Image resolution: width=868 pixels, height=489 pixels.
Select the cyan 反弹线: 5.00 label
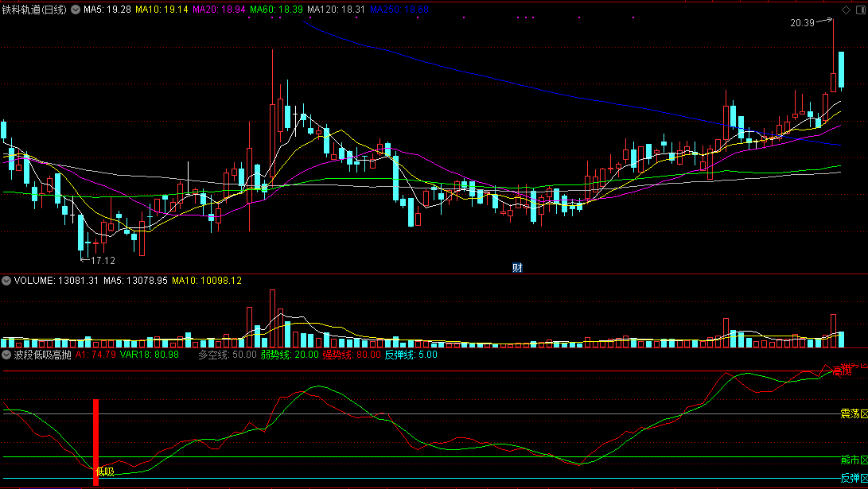(411, 355)
